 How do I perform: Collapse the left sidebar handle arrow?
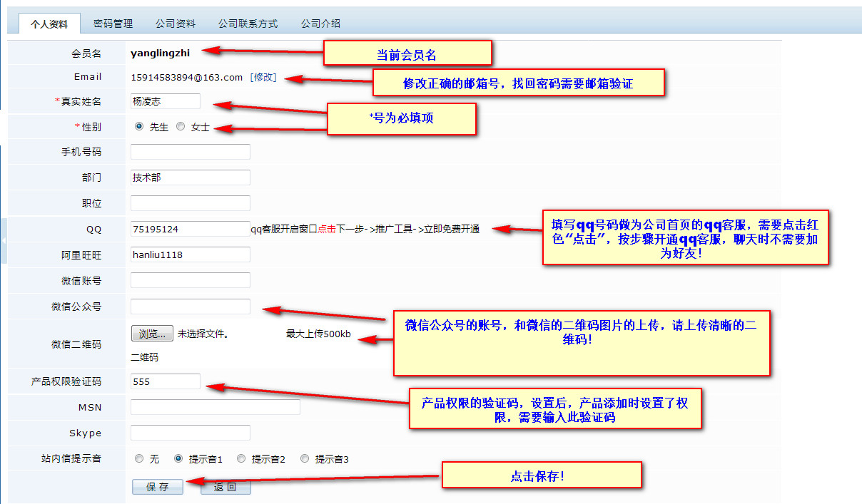click(4, 241)
